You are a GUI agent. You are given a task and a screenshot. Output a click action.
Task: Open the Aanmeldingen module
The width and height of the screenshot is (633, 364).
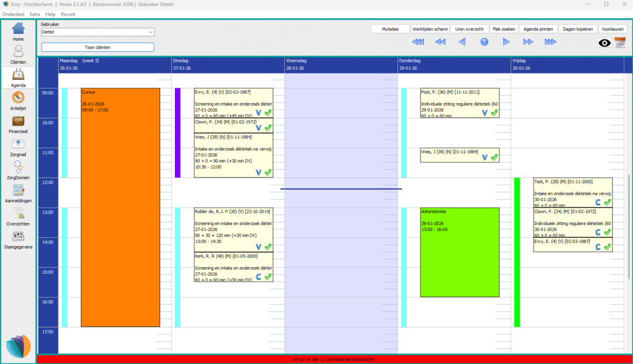[18, 195]
